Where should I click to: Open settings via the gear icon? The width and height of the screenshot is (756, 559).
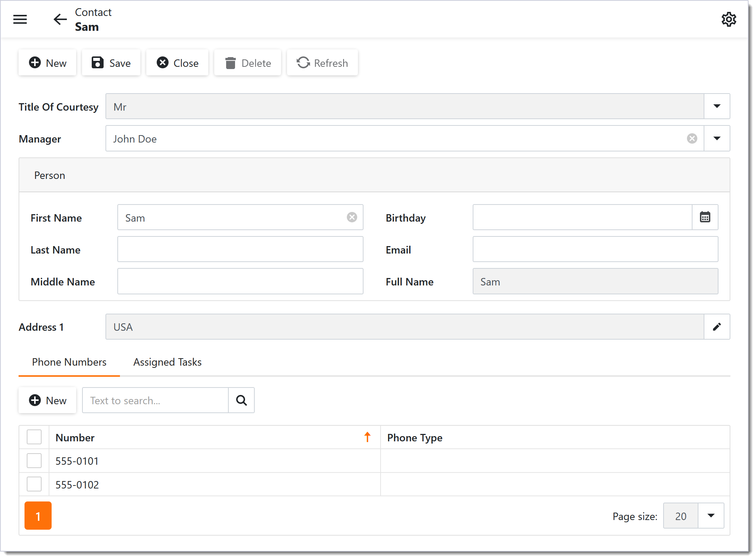click(729, 19)
